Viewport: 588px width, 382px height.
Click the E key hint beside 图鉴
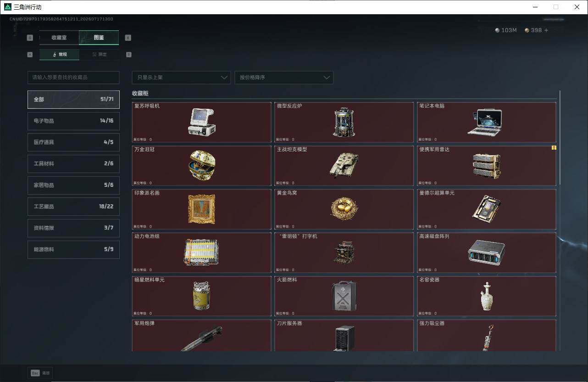(128, 38)
